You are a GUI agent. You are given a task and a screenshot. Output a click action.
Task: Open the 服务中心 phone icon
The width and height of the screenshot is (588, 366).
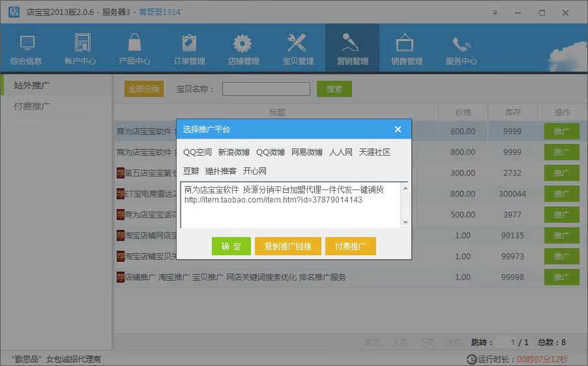tap(461, 44)
